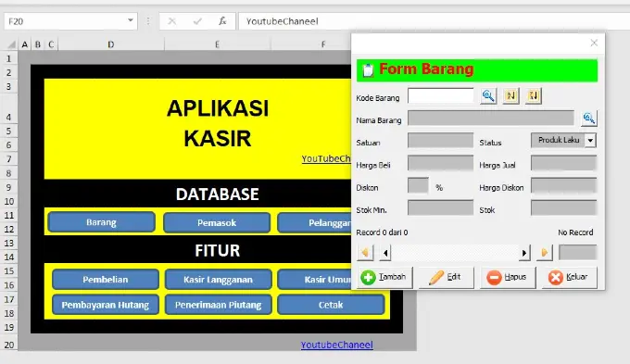Click the scrollbar left arrow in Form Barang
Image resolution: width=630 pixels, height=364 pixels.
pos(385,253)
